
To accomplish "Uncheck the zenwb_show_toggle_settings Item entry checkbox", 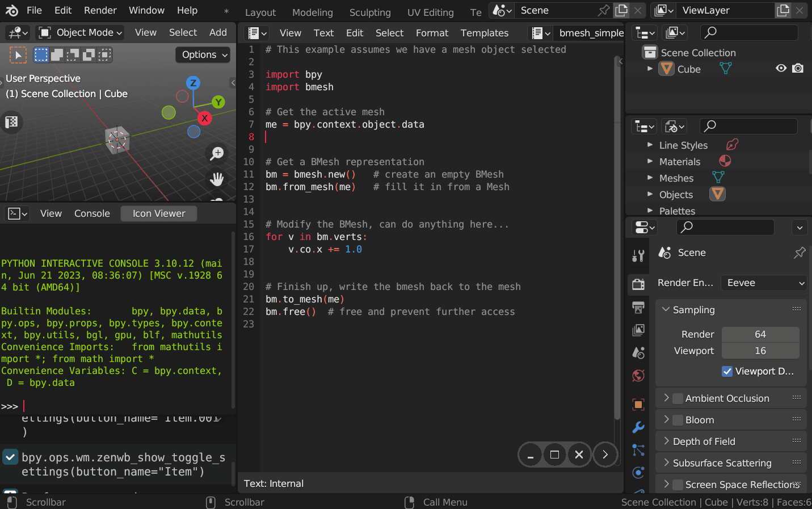I will pos(10,457).
